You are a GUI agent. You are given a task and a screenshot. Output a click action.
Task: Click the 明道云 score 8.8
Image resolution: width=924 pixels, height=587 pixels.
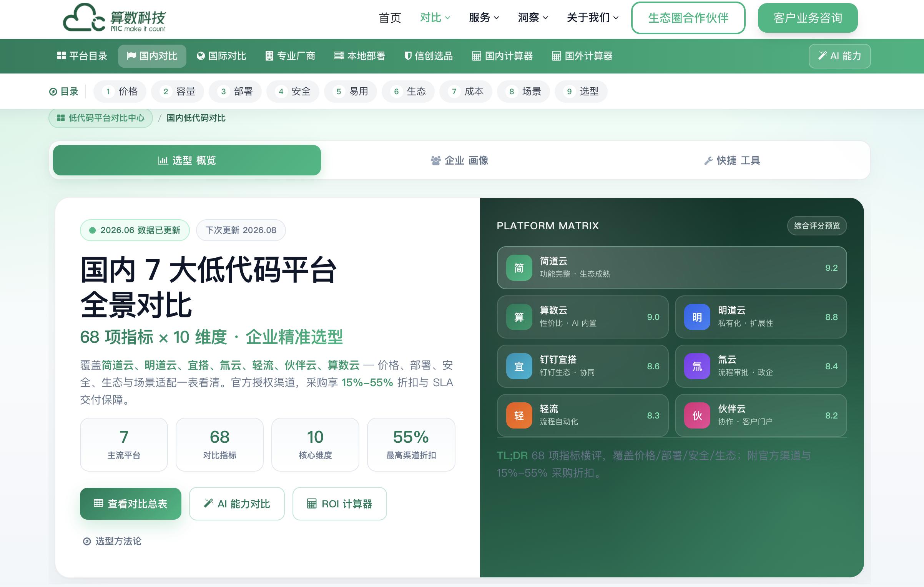[831, 317]
